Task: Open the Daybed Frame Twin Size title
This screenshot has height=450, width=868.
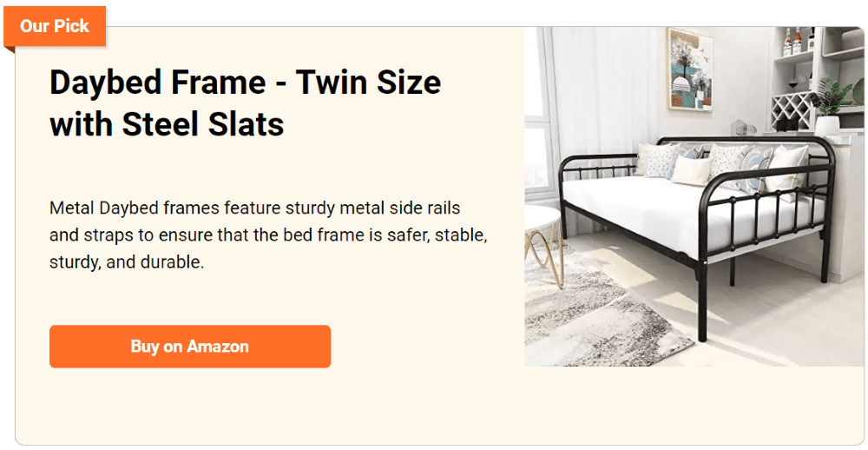Action: [246, 103]
